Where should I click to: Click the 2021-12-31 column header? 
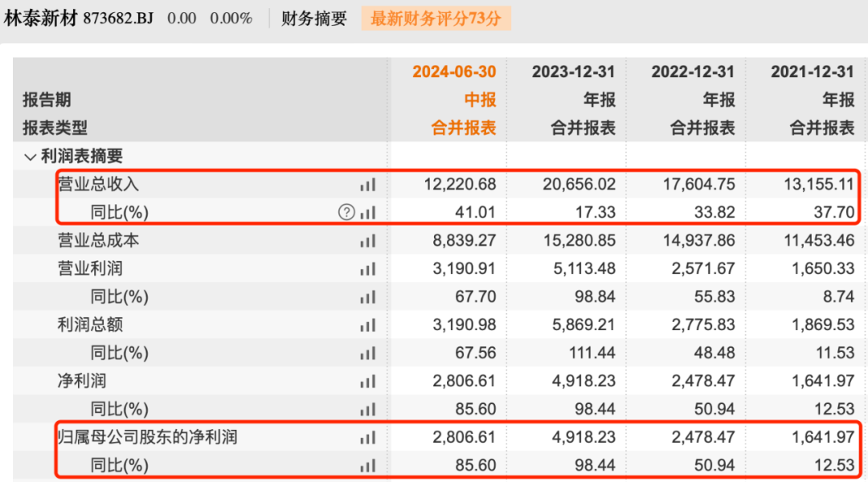point(812,72)
